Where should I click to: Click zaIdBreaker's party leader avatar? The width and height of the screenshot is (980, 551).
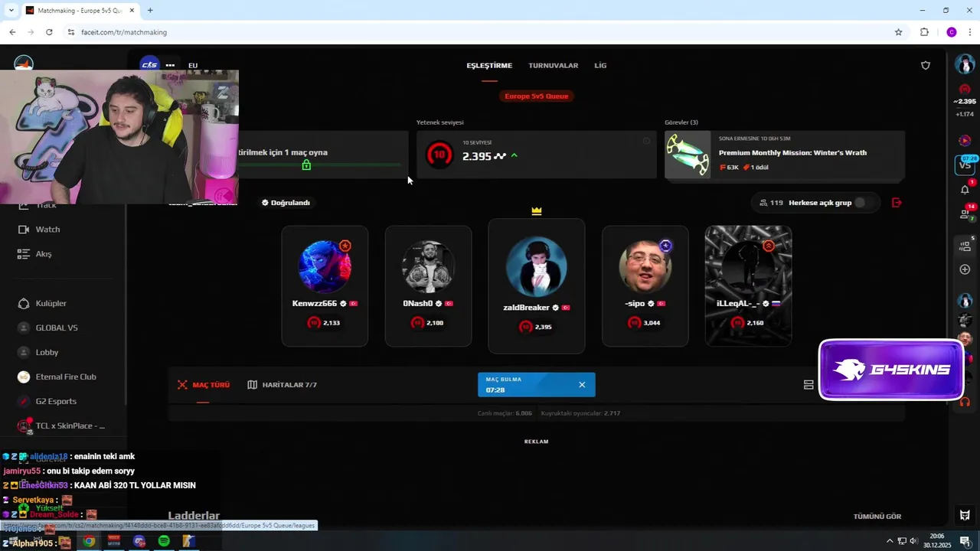(536, 266)
